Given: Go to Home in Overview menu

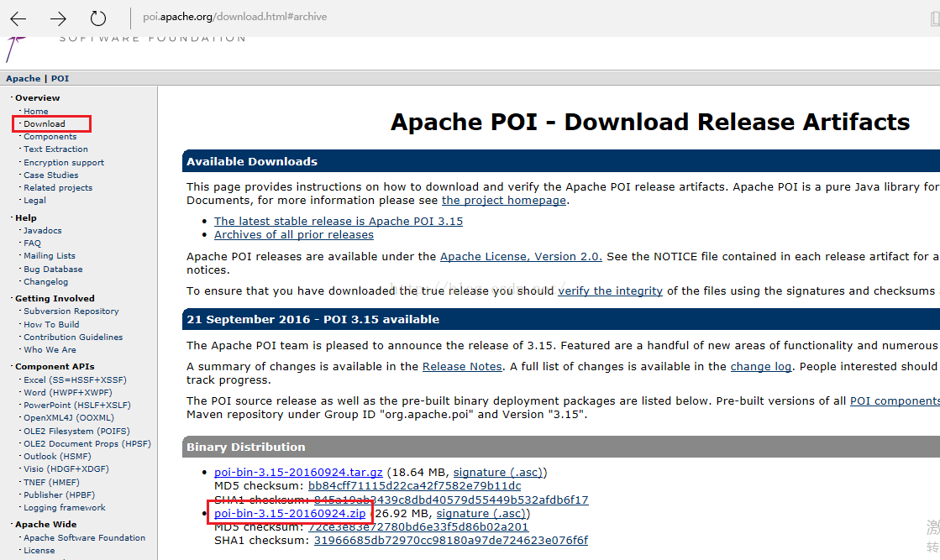Looking at the screenshot, I should (x=36, y=112).
